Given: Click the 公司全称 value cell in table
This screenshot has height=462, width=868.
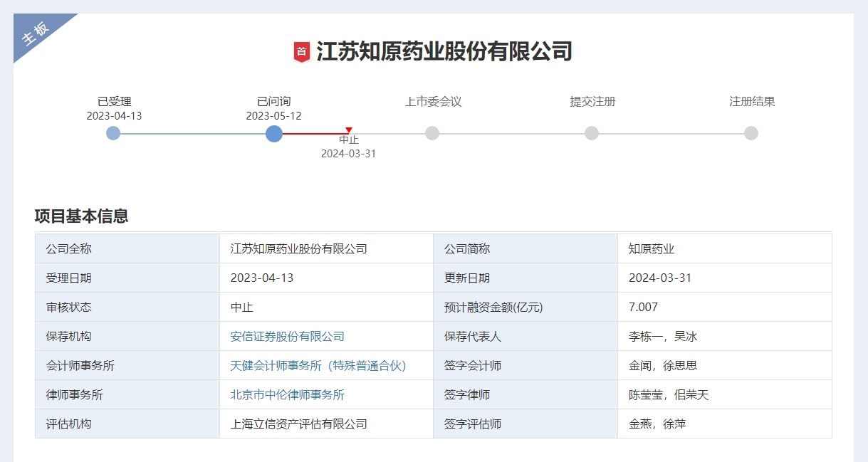Looking at the screenshot, I should [x=326, y=248].
